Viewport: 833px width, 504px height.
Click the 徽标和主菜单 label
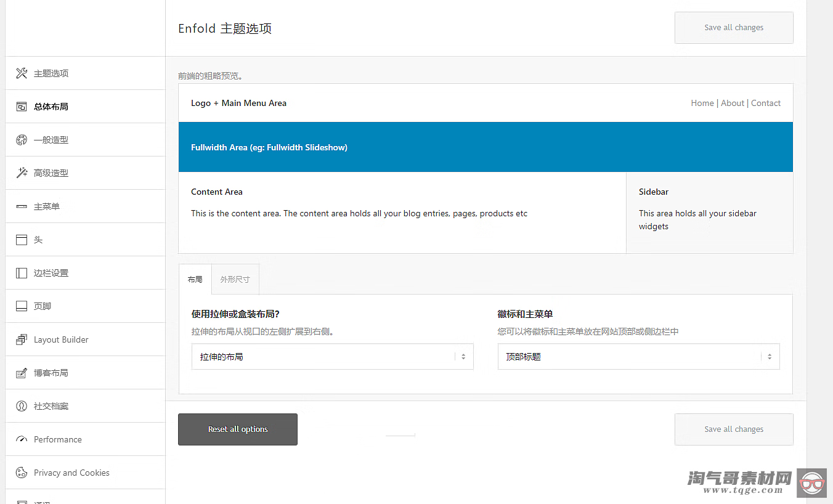pyautogui.click(x=525, y=314)
